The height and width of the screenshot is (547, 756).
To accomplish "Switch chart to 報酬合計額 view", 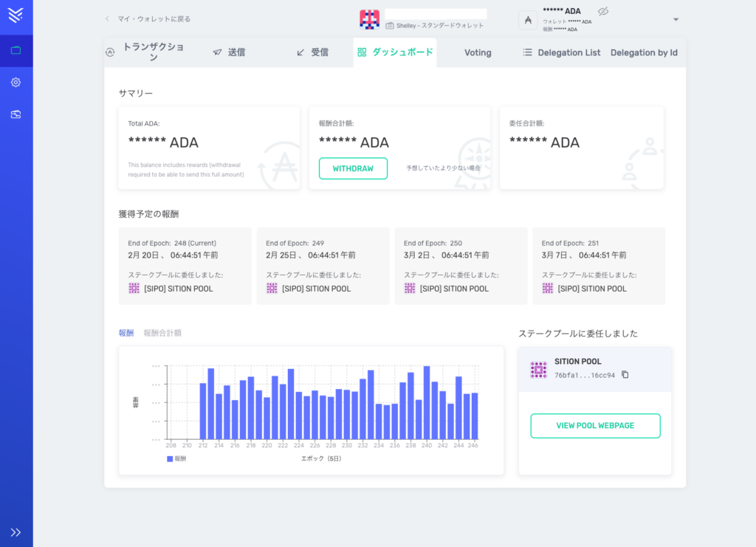I will 162,333.
